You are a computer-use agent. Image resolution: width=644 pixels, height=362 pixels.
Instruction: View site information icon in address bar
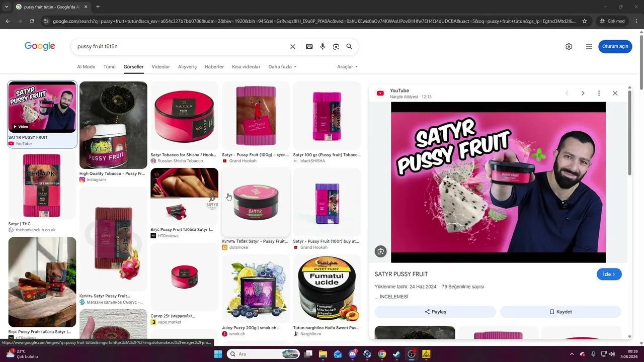click(x=46, y=21)
